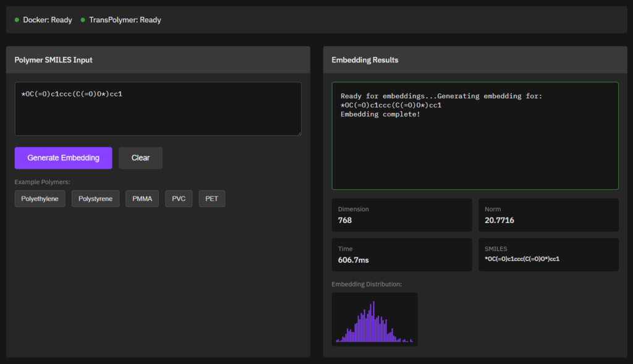Image resolution: width=633 pixels, height=364 pixels.
Task: Click the embedding output log box
Action: pyautogui.click(x=475, y=136)
